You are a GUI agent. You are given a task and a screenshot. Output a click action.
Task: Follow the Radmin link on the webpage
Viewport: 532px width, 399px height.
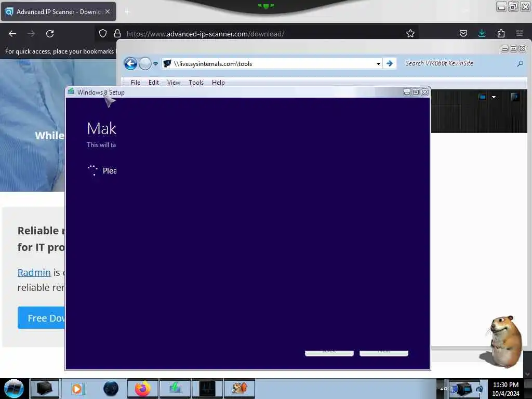34,272
